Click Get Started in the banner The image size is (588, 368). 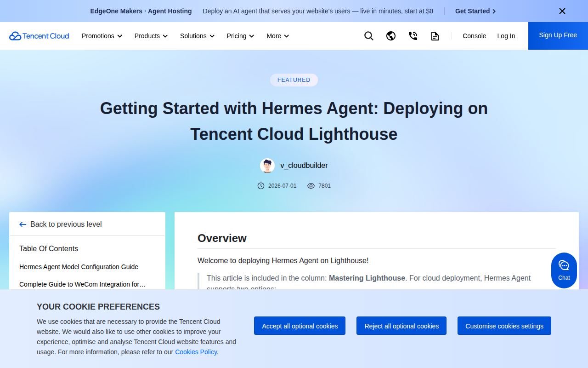pos(475,11)
